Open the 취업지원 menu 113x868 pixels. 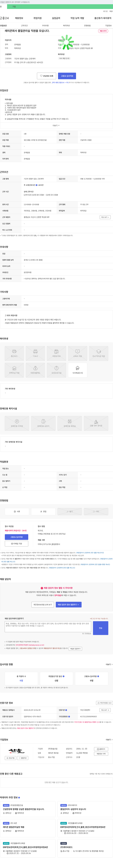click(x=37, y=18)
